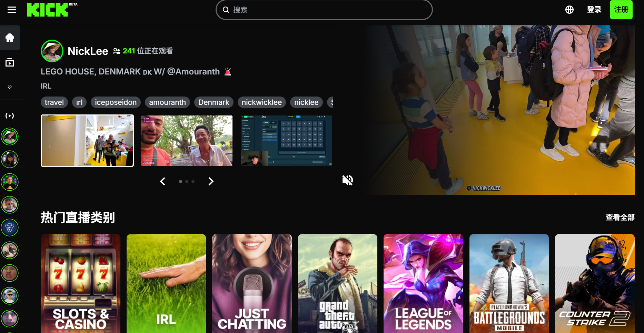Screen dimensions: 644x333
Task: Open the following heart sidebar icon
Action: pyautogui.click(x=10, y=87)
